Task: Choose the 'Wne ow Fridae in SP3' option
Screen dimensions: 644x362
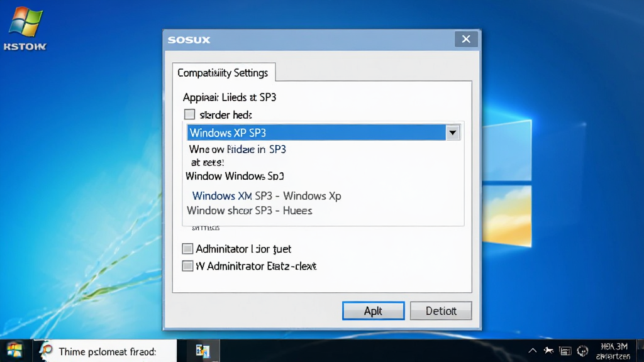Action: 237,150
